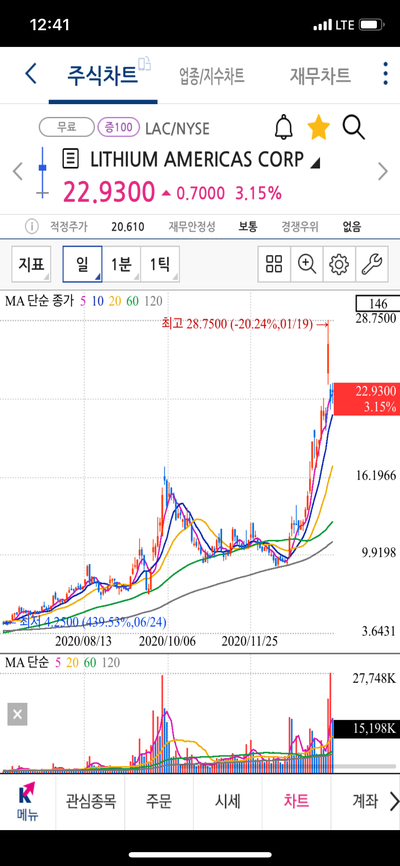Expand LITHIUM AMERICAS CORP name dropdown
This screenshot has width=400, height=866.
[315, 163]
